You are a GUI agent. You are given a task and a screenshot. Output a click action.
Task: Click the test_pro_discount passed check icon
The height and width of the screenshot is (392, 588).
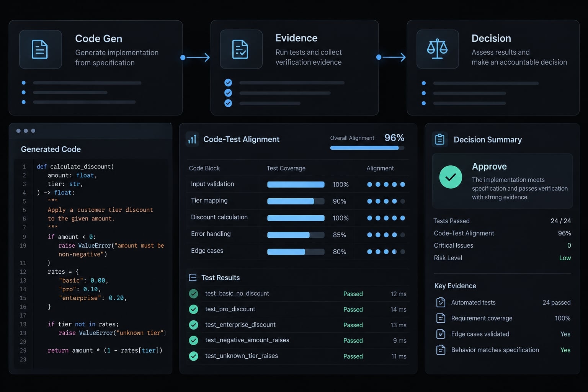pyautogui.click(x=194, y=309)
